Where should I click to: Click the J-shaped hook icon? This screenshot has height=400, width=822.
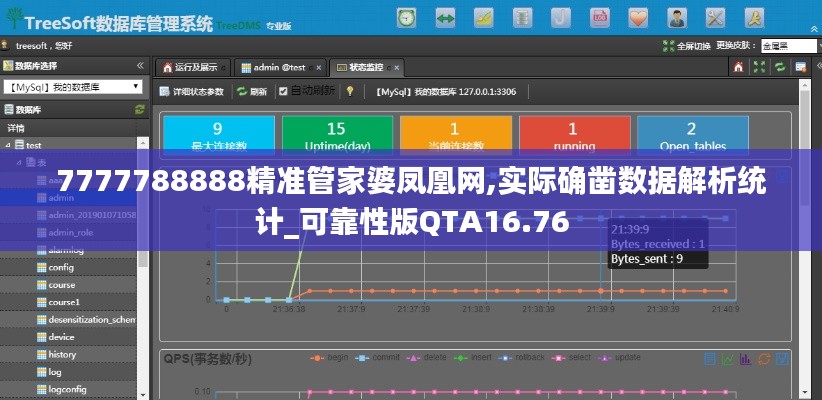[561, 18]
